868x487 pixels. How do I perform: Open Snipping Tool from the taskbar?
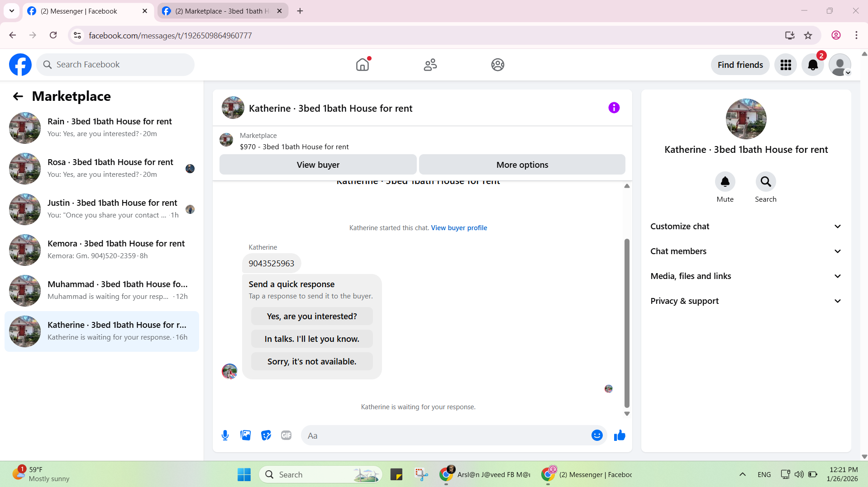coord(421,474)
